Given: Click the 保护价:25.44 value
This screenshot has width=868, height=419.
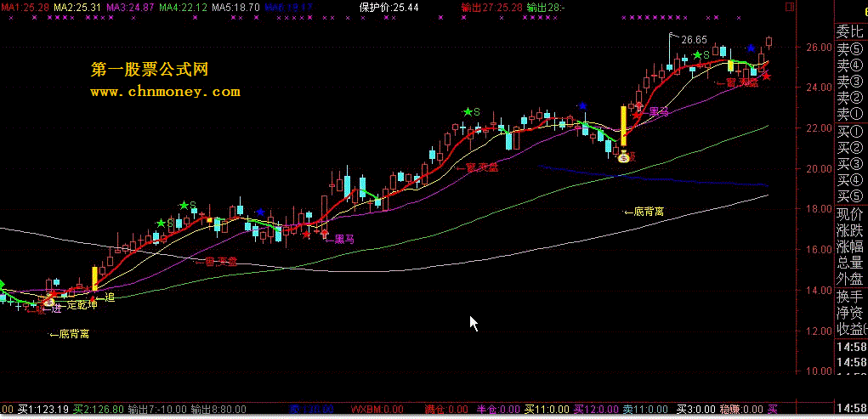Looking at the screenshot, I should [389, 8].
